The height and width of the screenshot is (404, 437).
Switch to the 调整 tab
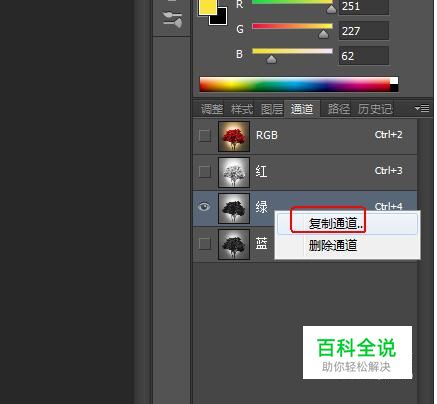[212, 109]
